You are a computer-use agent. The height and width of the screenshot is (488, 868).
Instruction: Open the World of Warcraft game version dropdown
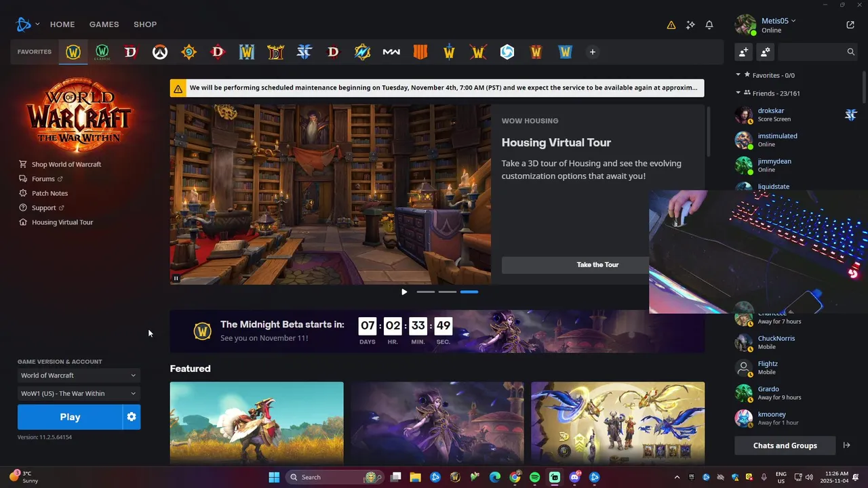tap(79, 375)
